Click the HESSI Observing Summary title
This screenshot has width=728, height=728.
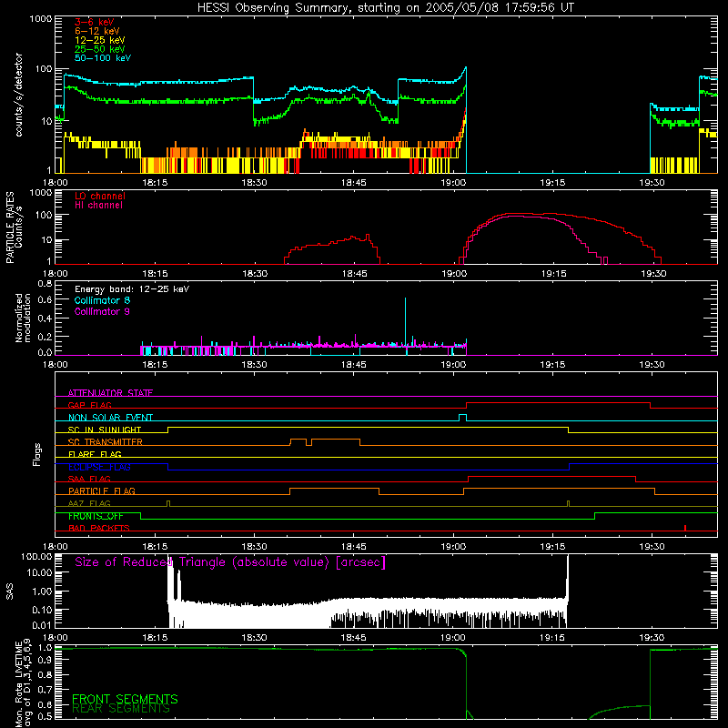[x=385, y=7]
